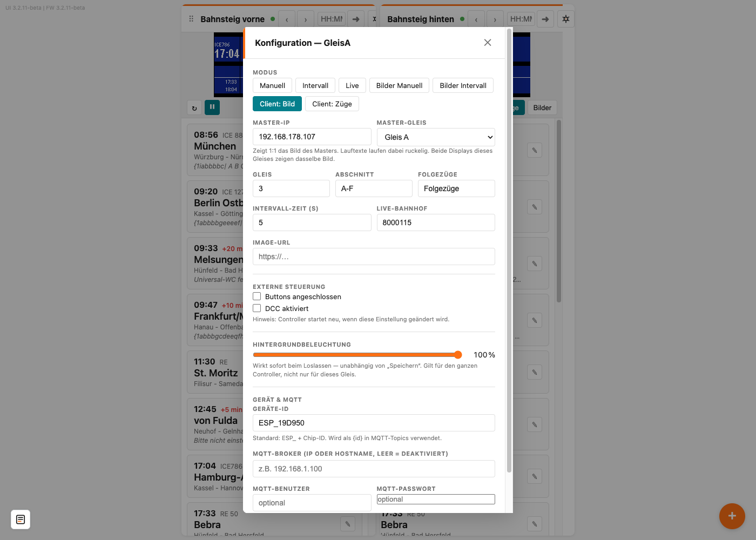Screen dimensions: 756x540
Task: Click the arrow button in Bahnsteig hinten header
Action: (545, 19)
